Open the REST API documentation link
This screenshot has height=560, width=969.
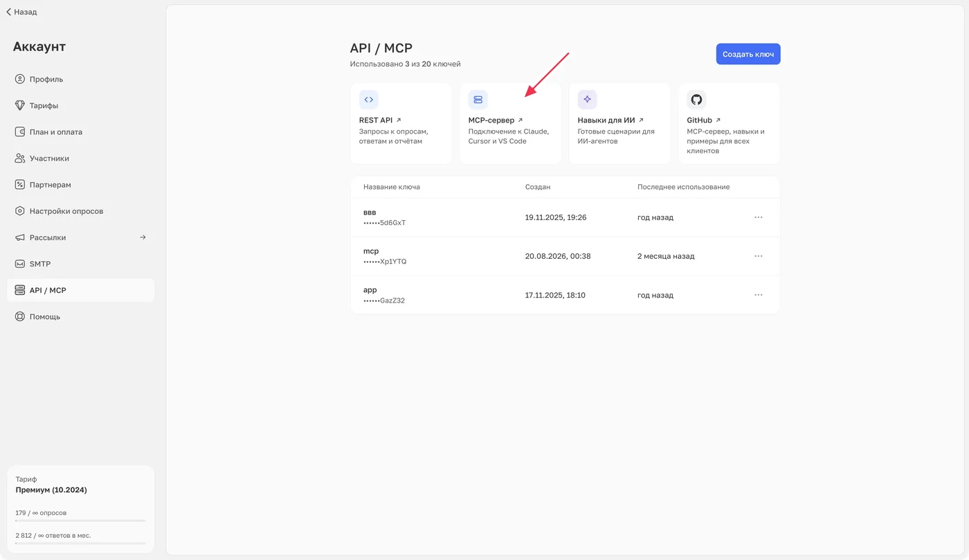pos(380,120)
